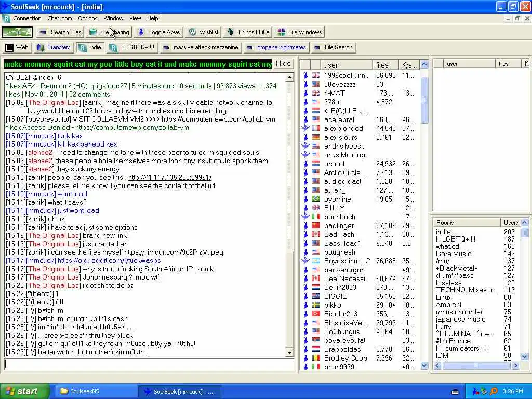Select the indie chatroom tab
Image resolution: width=532 pixels, height=399 pixels.
[x=90, y=47]
